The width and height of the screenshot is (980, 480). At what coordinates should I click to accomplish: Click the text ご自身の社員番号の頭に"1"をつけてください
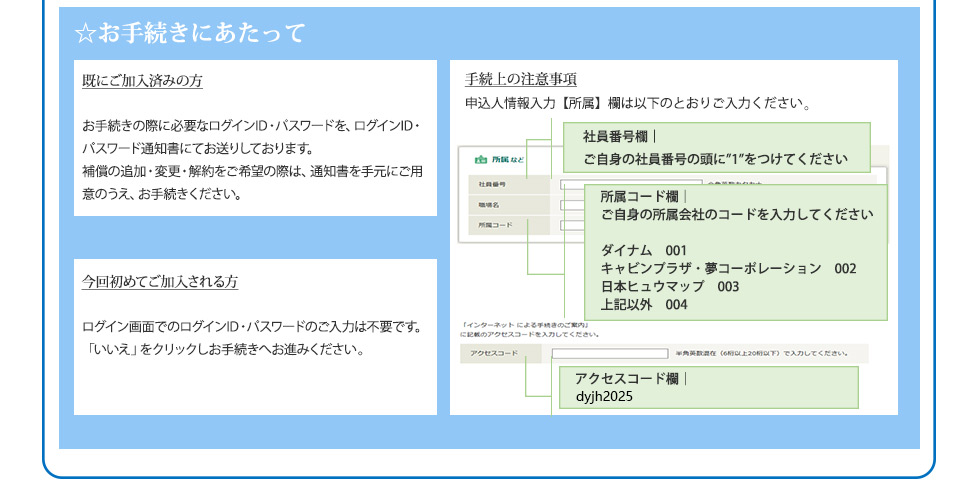pyautogui.click(x=716, y=159)
